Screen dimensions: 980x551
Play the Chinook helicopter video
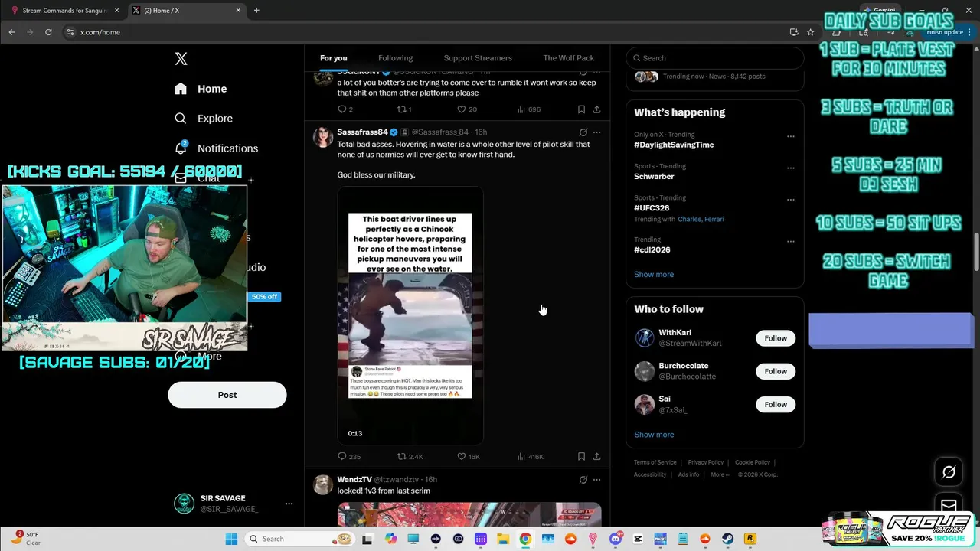410,315
